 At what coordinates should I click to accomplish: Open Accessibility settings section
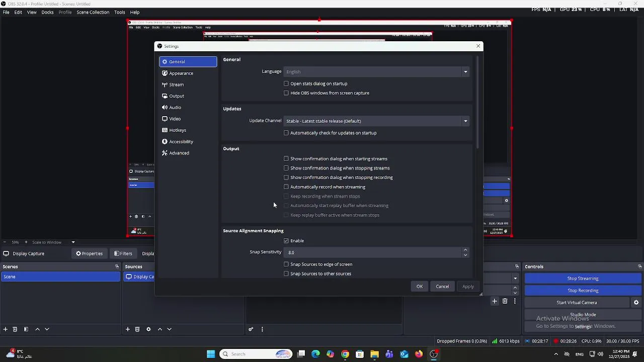pos(188,142)
